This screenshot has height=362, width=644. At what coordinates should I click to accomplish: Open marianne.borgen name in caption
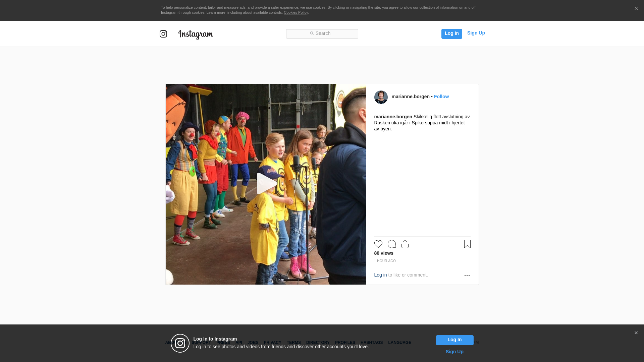point(393,117)
